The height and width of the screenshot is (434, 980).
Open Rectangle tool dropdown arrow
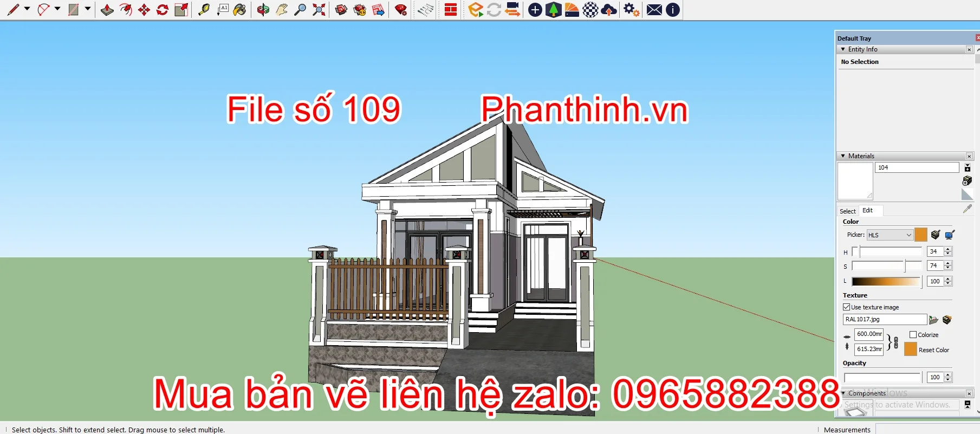point(88,9)
